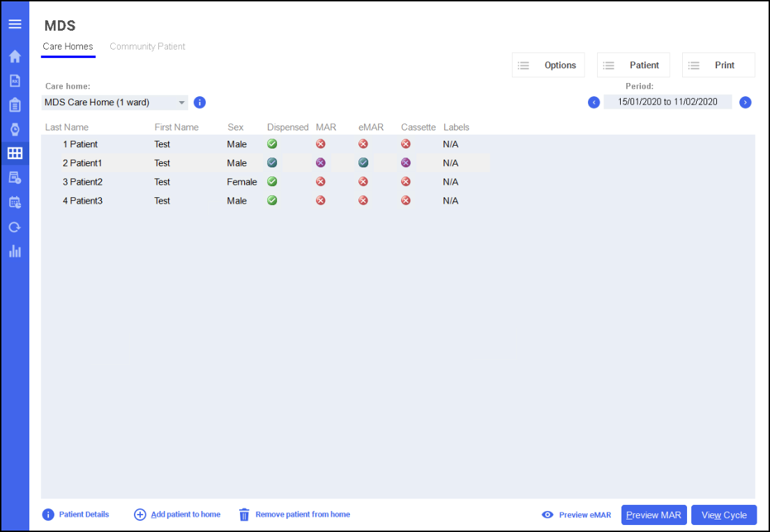Screen dimensions: 770x532
Task: Click the clipboard icon in the sidebar
Action: coord(15,105)
